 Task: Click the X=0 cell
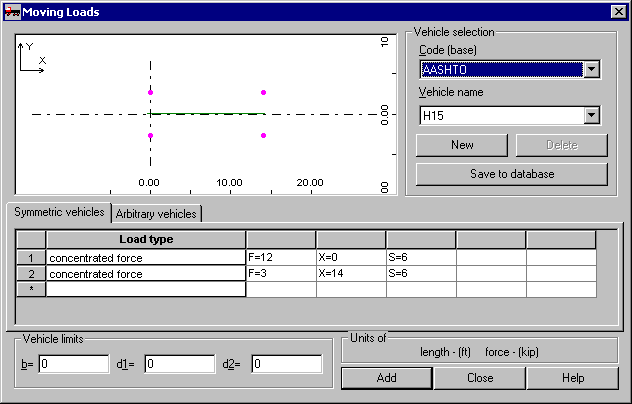[351, 257]
